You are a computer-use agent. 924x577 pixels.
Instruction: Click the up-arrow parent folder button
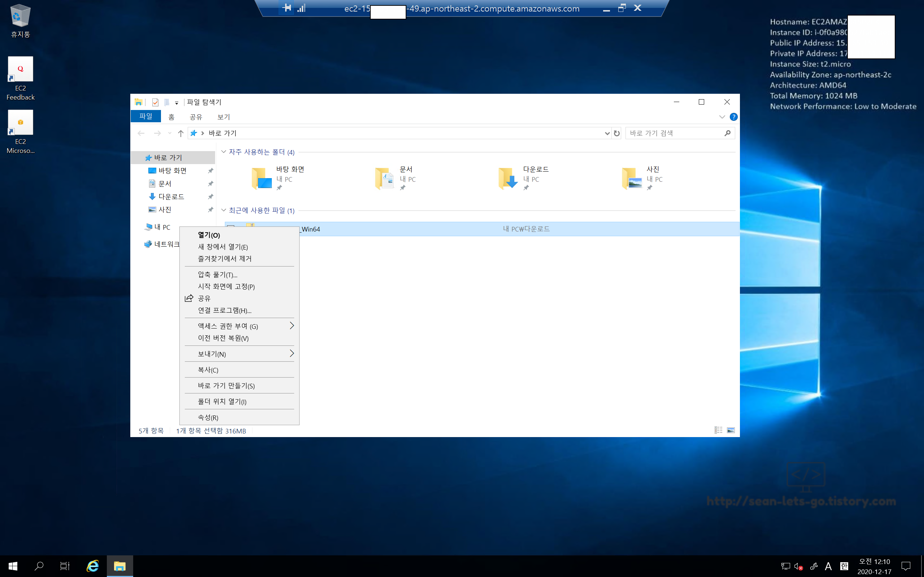pyautogui.click(x=180, y=133)
